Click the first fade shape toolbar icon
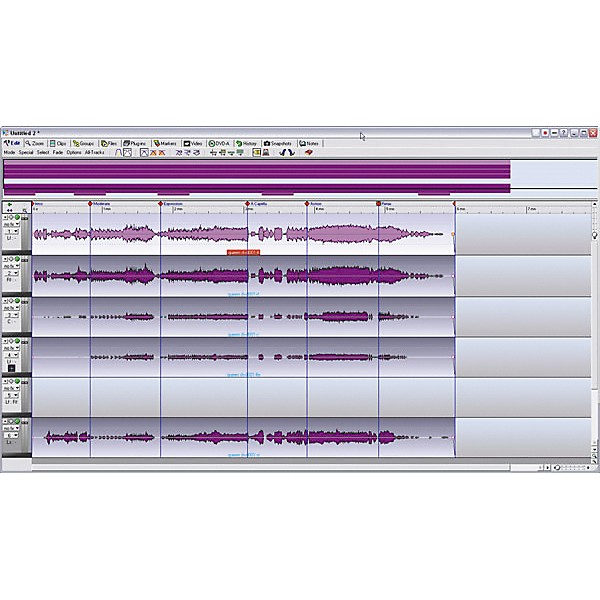The height and width of the screenshot is (600, 600). point(118,153)
